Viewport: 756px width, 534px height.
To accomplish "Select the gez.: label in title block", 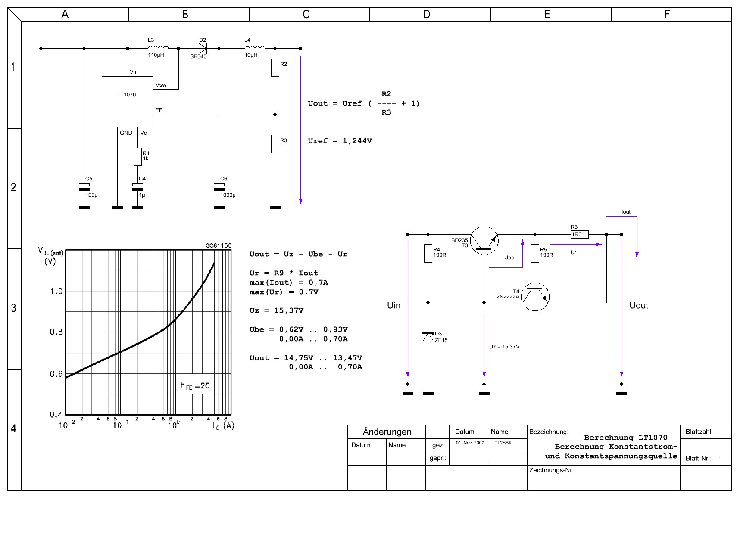I will tap(439, 445).
